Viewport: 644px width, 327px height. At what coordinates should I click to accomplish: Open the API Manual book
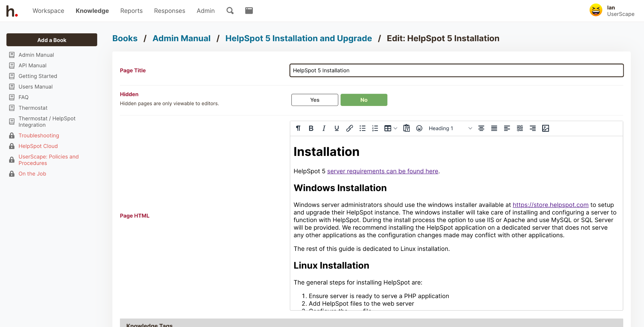coord(32,65)
